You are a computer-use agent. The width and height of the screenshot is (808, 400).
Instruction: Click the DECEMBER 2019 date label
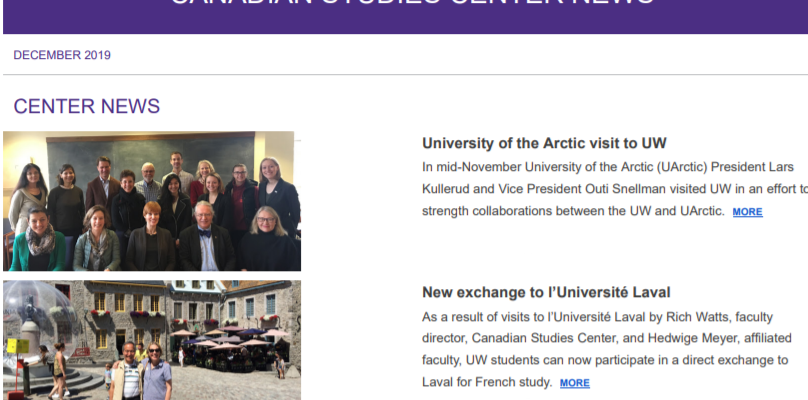62,55
